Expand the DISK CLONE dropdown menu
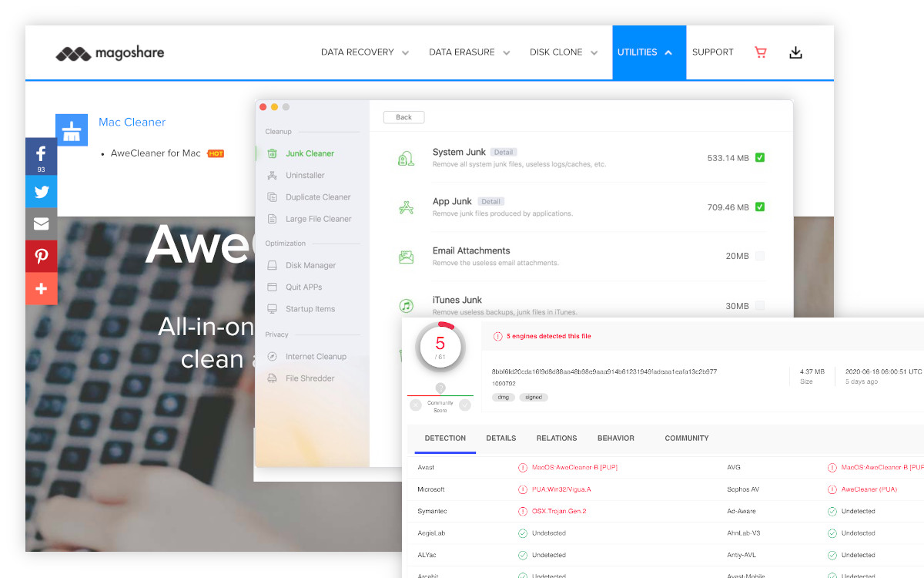 tap(564, 52)
